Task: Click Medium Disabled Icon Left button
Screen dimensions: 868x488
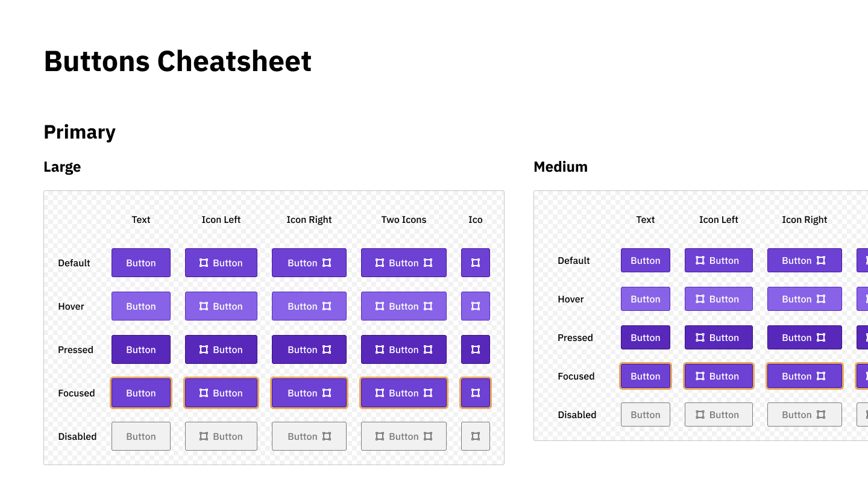Action: [719, 414]
